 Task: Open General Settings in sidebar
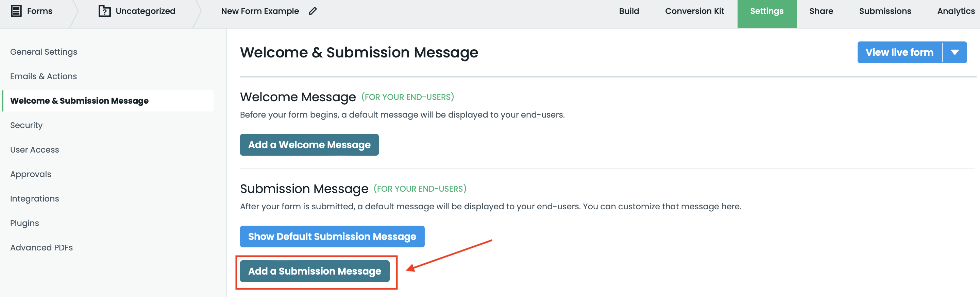pos(44,52)
